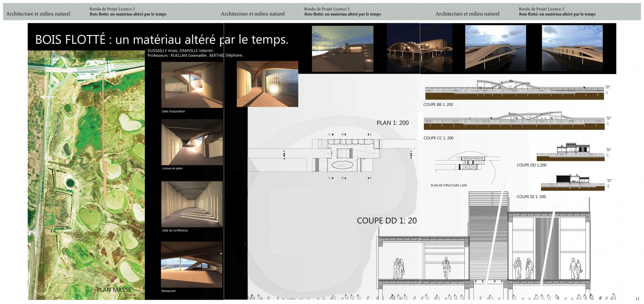Select the Locaux et patio interior image
This screenshot has height=304, width=644.
coord(192,142)
